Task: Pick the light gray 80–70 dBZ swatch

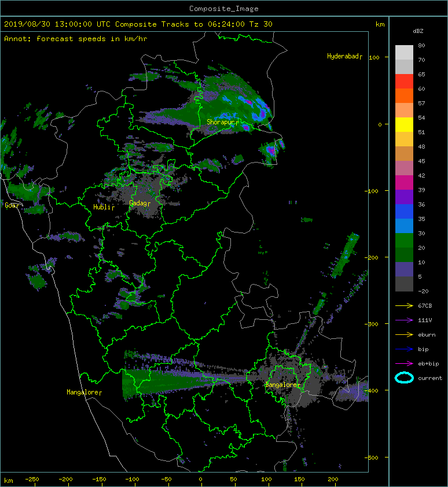Action: pos(404,53)
